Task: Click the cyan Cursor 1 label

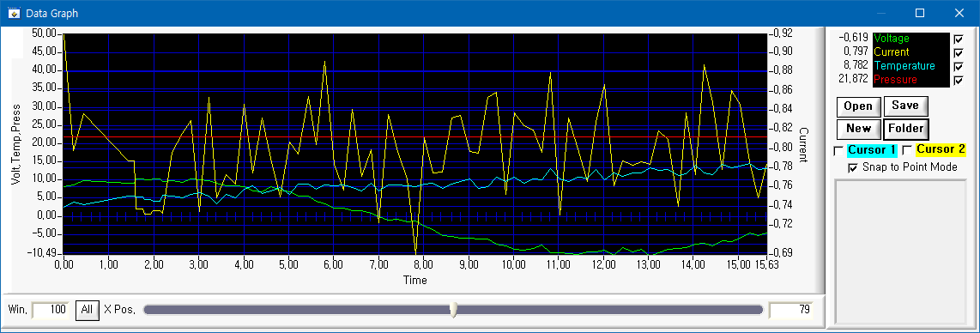Action: coord(872,150)
